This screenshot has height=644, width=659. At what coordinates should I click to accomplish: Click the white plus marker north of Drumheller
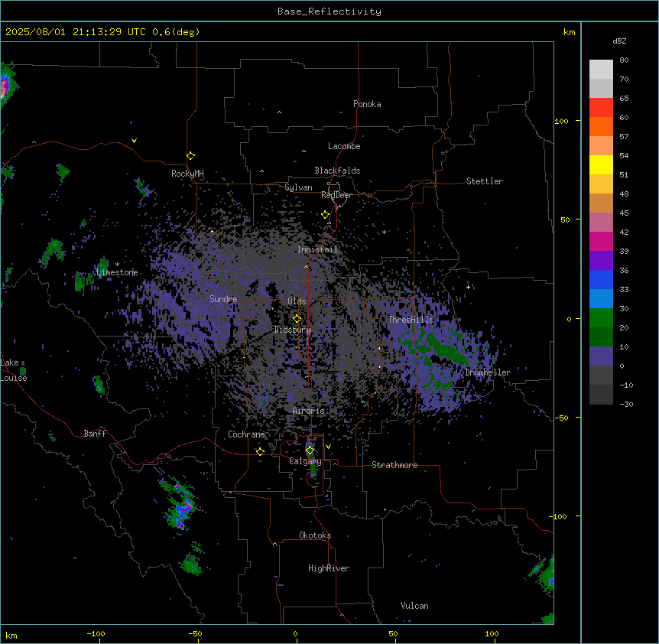point(468,287)
